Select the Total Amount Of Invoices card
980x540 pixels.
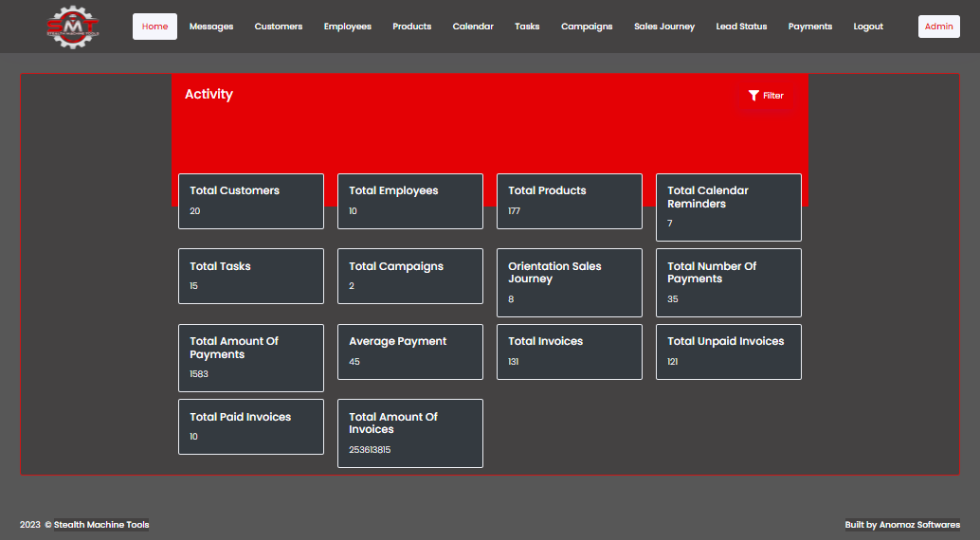[410, 433]
